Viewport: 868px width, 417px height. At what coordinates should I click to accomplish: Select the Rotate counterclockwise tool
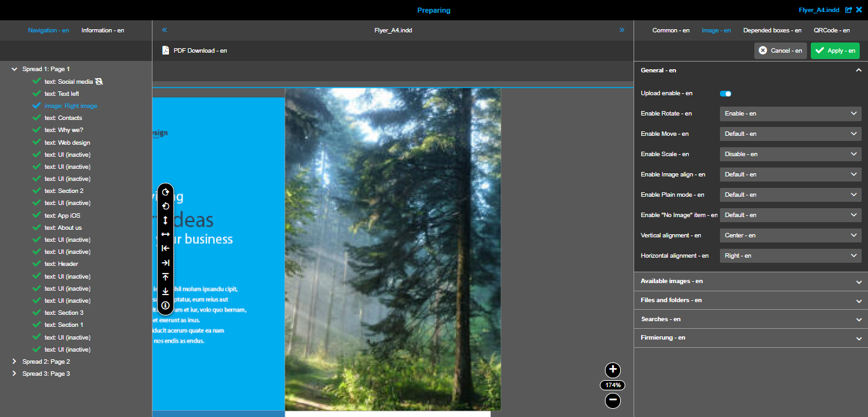click(165, 206)
